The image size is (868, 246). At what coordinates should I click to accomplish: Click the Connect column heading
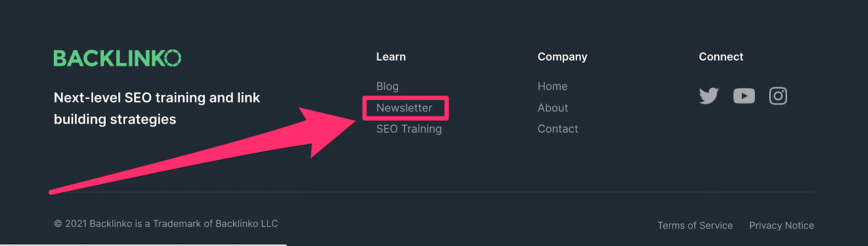point(721,57)
